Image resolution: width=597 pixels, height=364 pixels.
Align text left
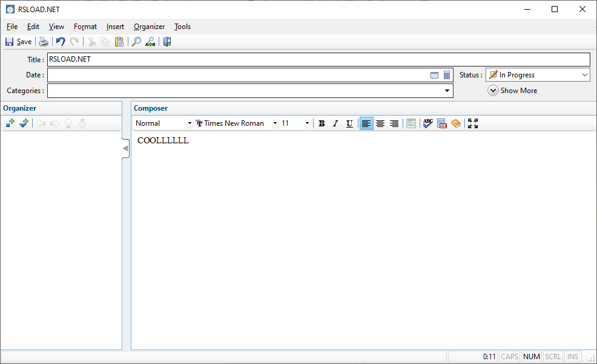366,123
